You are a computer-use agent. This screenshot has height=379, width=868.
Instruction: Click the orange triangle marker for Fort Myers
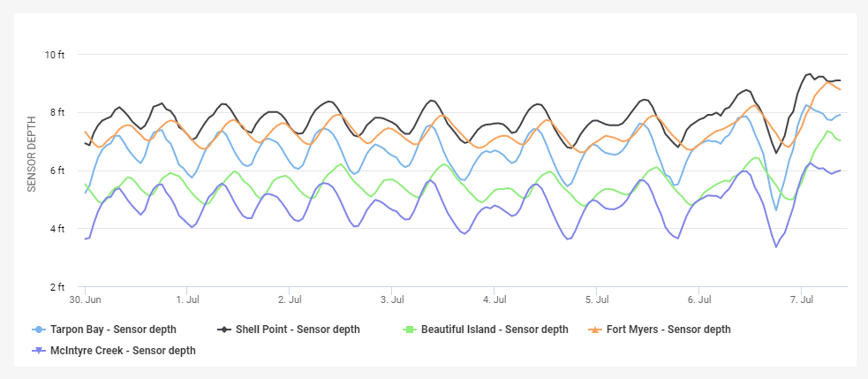594,330
